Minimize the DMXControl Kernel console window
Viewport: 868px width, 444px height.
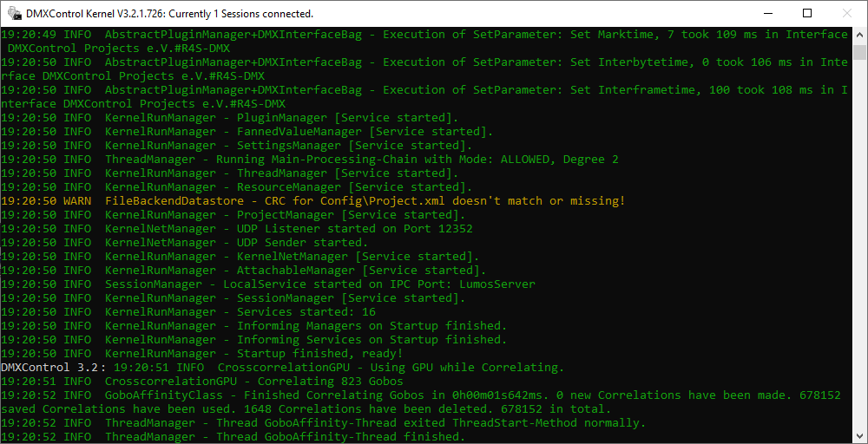767,14
